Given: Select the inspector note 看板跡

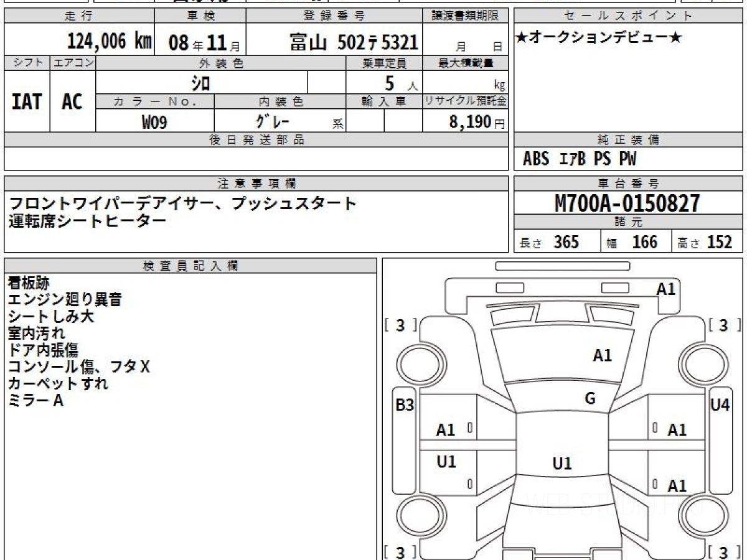Looking at the screenshot, I should click(x=29, y=283).
